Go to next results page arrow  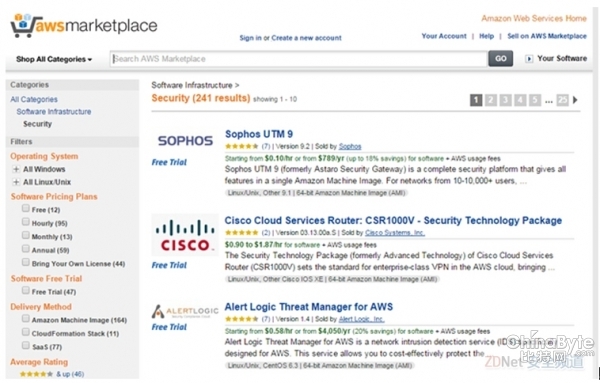575,100
